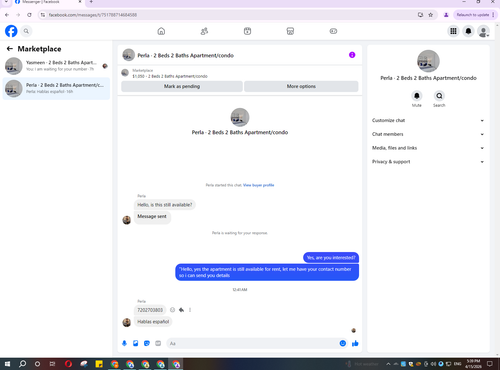Send a thumbs up like
This screenshot has height=370, width=500.
click(355, 343)
